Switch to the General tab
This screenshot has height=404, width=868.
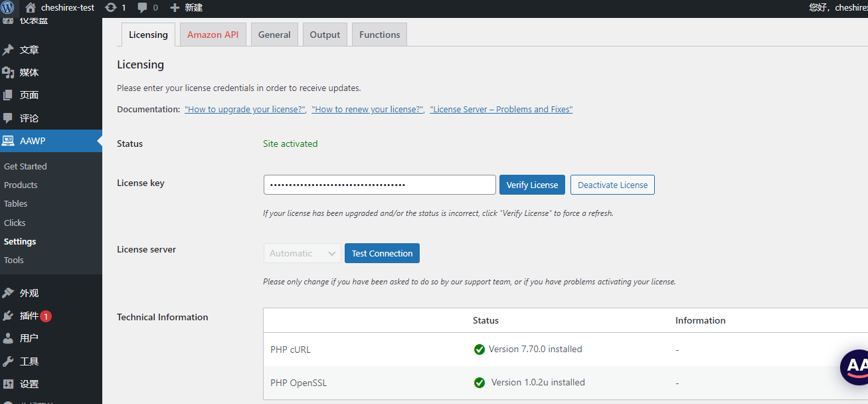pyautogui.click(x=274, y=35)
